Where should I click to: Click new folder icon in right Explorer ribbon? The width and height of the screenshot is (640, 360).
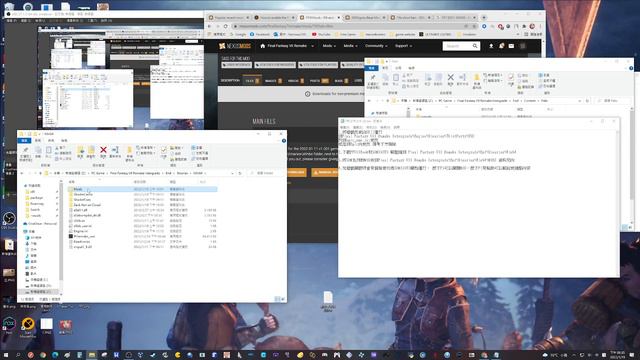point(476,77)
